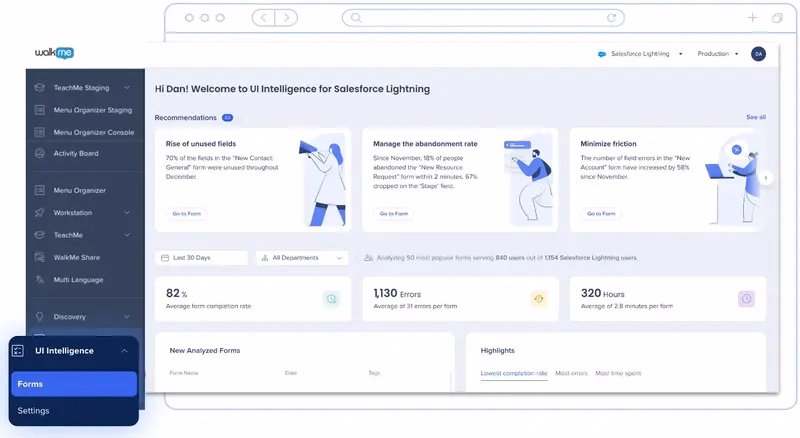The image size is (800, 438).
Task: Click the 1,130 Errors value
Action: [x=397, y=294]
